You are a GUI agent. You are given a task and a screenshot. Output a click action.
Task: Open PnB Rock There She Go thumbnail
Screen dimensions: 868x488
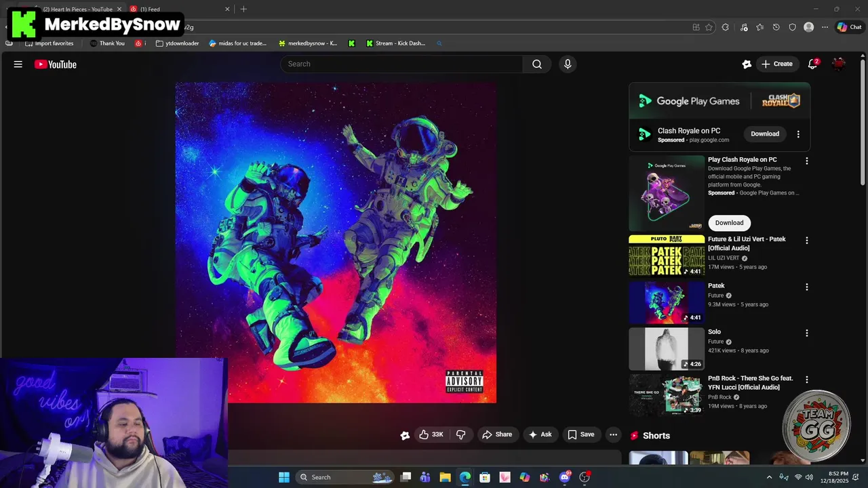tap(667, 394)
